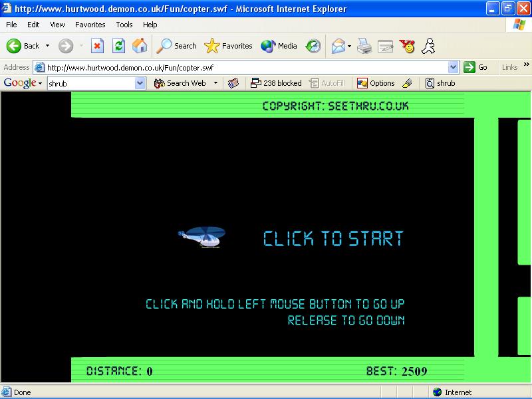Screen dimensions: 532x399
Task: Expand the address bar dropdown
Action: pyautogui.click(x=454, y=68)
